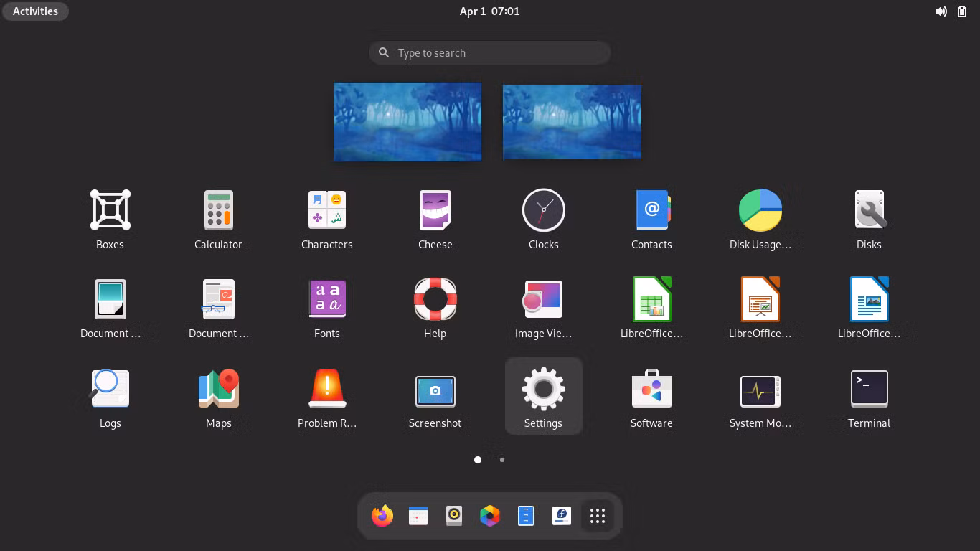Launch the Fonts app

(x=327, y=308)
